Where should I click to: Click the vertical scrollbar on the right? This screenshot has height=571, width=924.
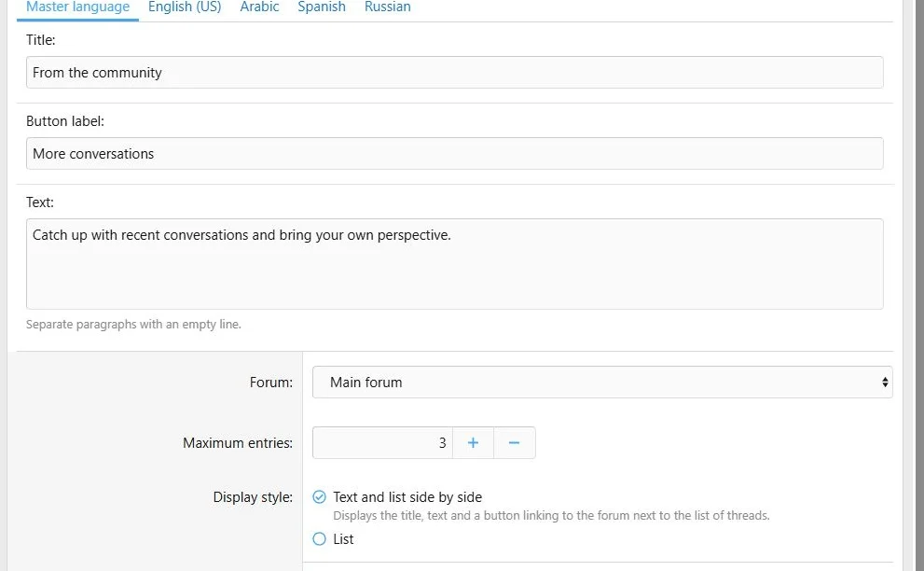click(x=918, y=285)
